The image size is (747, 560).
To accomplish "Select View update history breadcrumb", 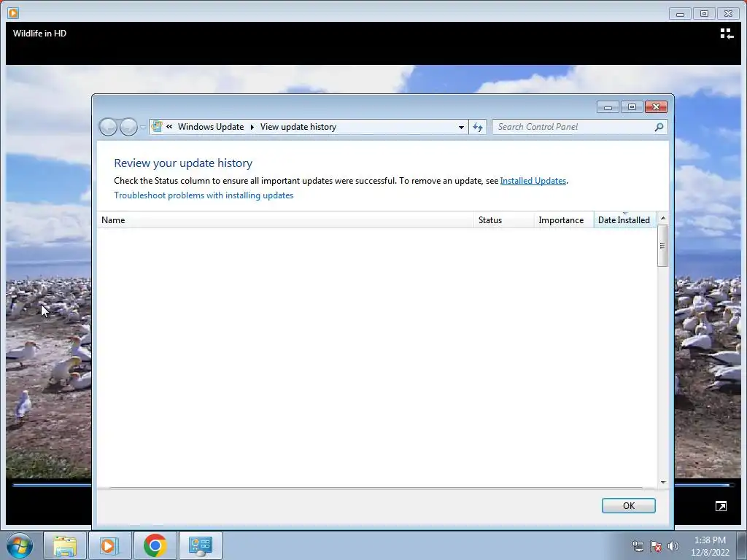I will (x=298, y=127).
